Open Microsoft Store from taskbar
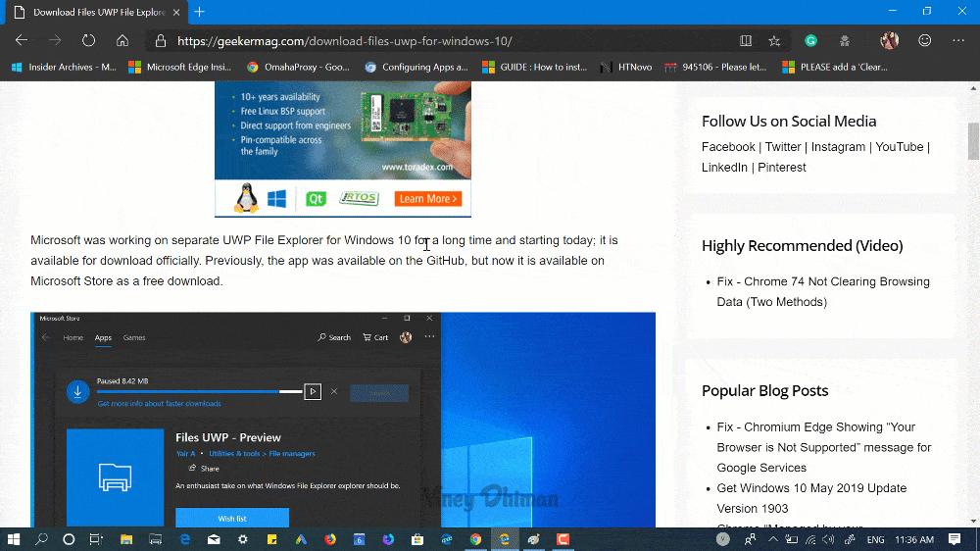980x551 pixels. pos(417,539)
